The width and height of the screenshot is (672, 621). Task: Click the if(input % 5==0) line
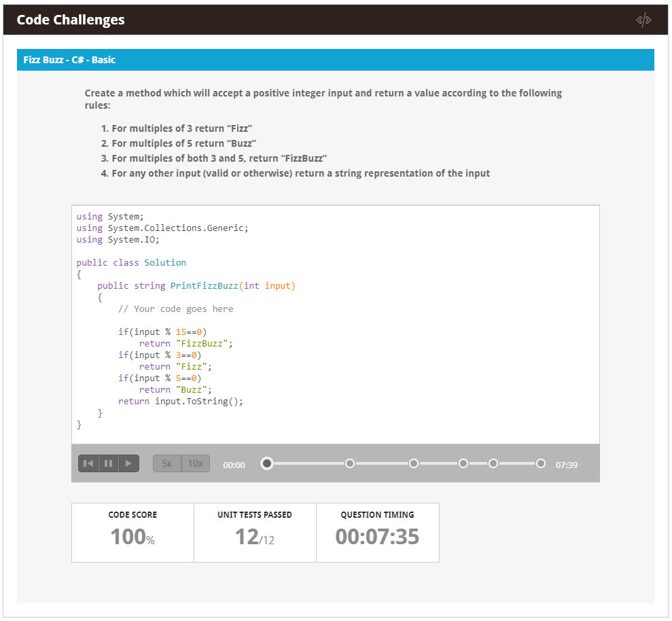click(160, 378)
